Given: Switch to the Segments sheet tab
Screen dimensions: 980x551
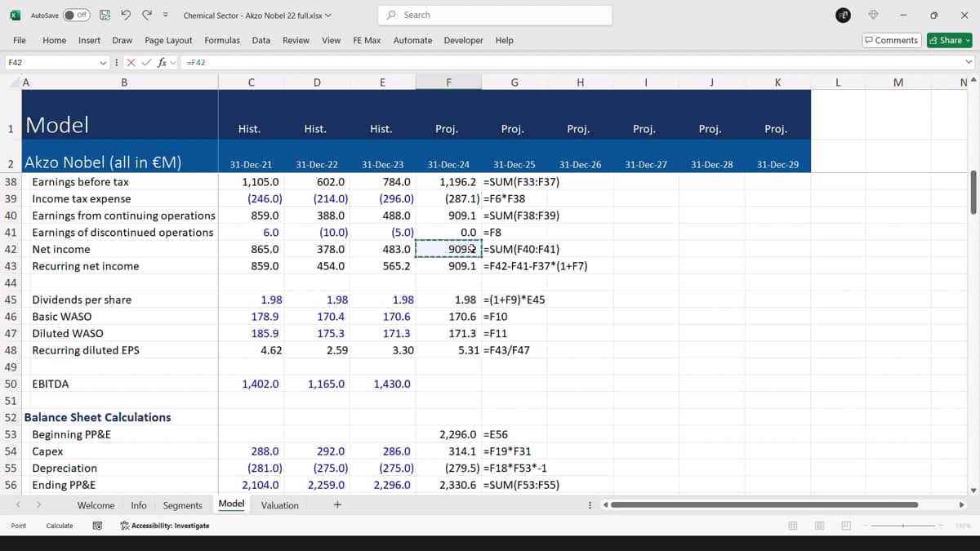Looking at the screenshot, I should [x=182, y=505].
